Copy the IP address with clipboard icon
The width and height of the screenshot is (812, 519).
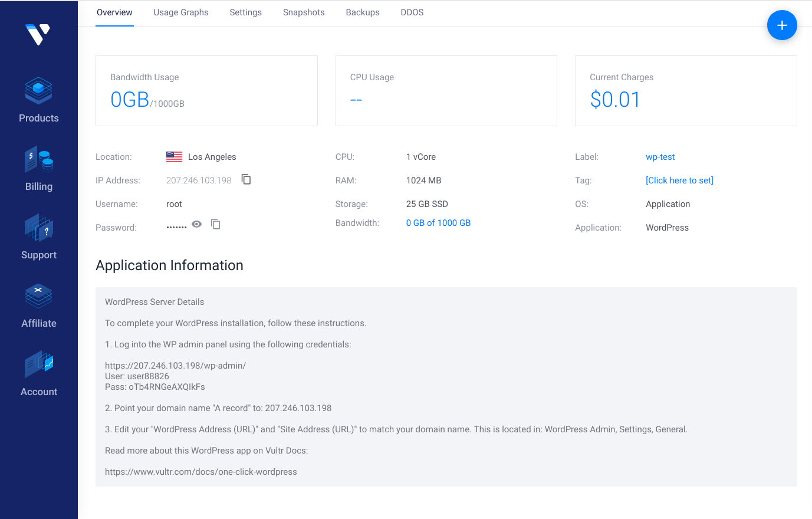pos(246,179)
